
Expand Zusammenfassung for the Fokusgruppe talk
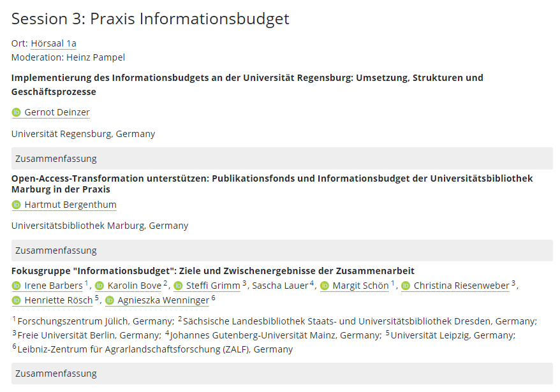[282, 374]
